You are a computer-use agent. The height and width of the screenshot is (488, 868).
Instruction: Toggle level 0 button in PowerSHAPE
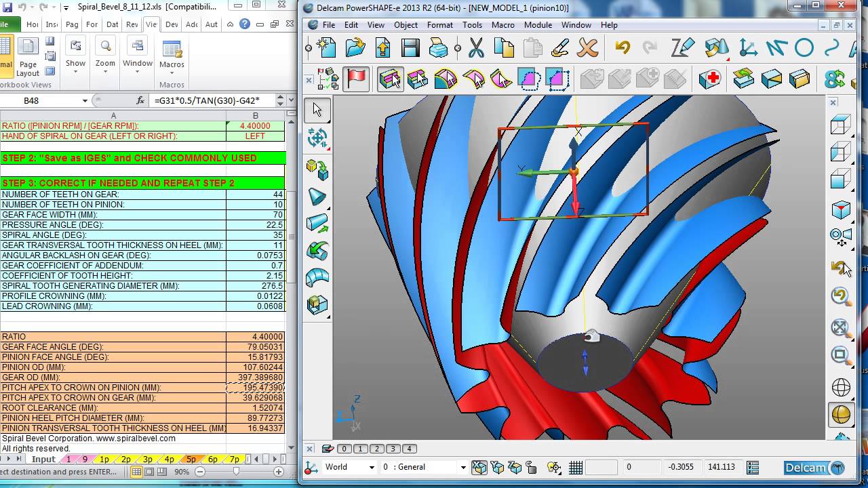coord(344,449)
